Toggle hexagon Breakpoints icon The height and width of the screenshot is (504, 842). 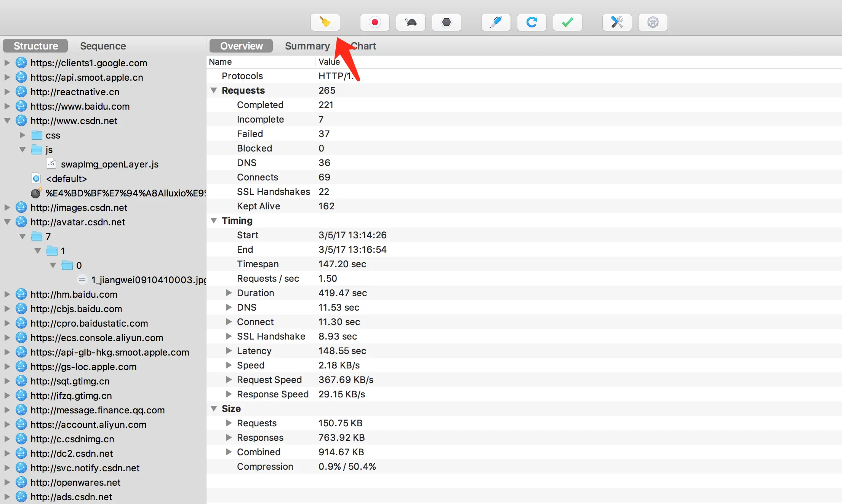[446, 22]
